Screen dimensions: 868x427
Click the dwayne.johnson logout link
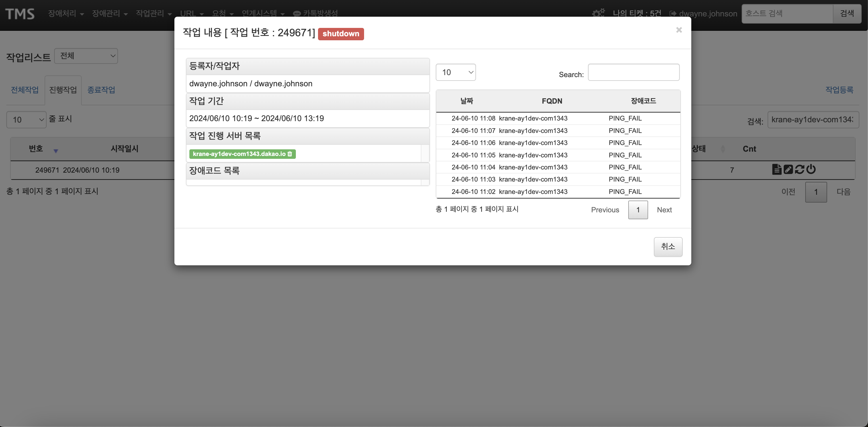[703, 14]
